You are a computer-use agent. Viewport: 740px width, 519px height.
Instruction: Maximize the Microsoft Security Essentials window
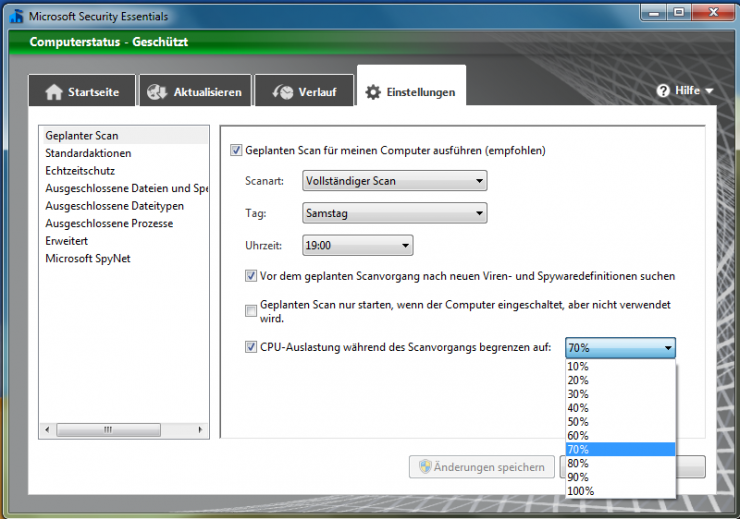pos(679,13)
